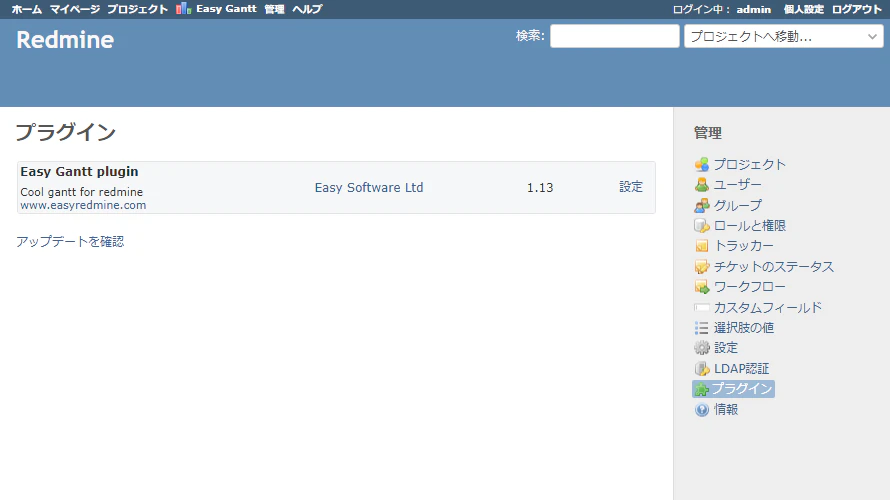This screenshot has height=500, width=890.
Task: Click the プラグイン page heading
Action: pos(66,132)
